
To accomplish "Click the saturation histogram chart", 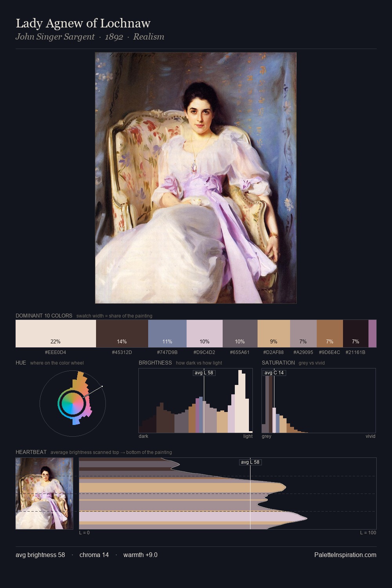I will [319, 401].
